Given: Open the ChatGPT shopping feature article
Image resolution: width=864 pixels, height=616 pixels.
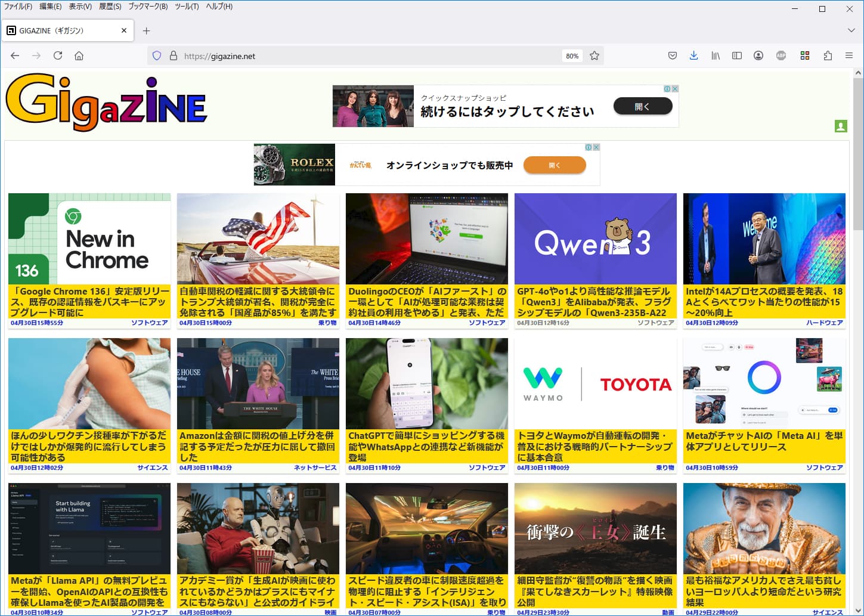Looking at the screenshot, I should (x=427, y=446).
